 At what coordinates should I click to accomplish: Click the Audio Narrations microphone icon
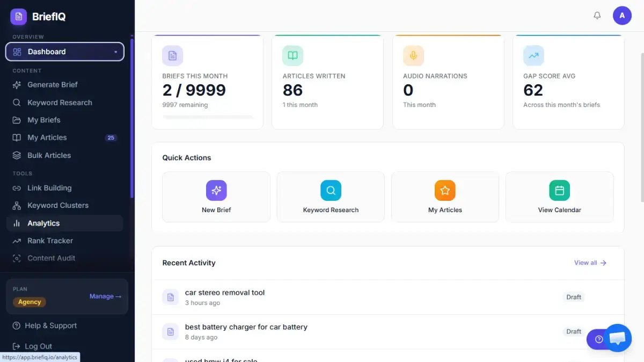coord(414,56)
